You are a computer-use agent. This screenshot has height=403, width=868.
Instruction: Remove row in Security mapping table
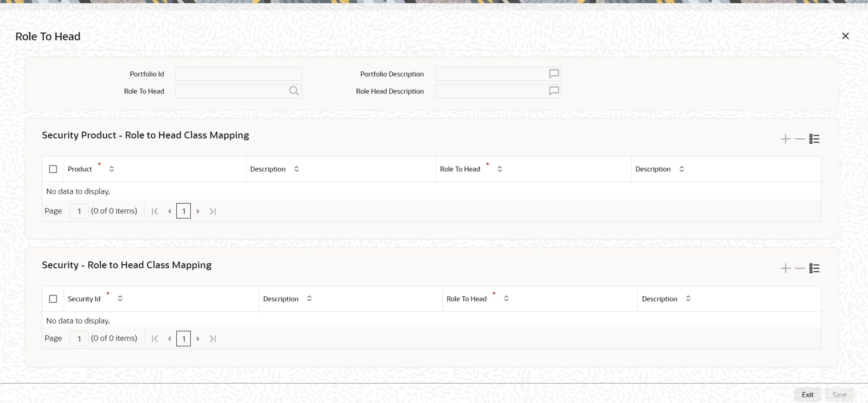[x=800, y=268]
